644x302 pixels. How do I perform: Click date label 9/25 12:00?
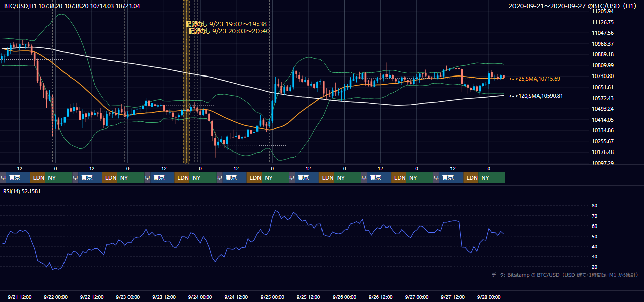pos(308,297)
